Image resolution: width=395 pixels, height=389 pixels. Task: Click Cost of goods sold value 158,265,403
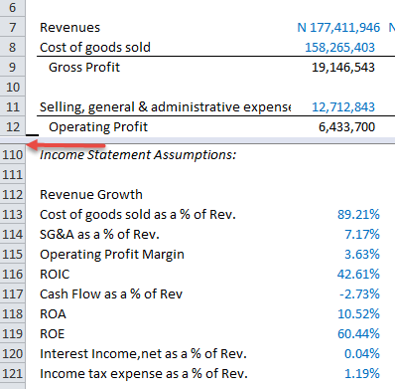340,47
